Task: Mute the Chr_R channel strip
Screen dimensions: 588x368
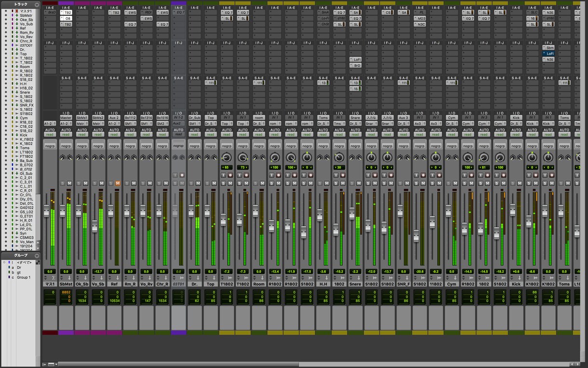Action: click(x=166, y=183)
